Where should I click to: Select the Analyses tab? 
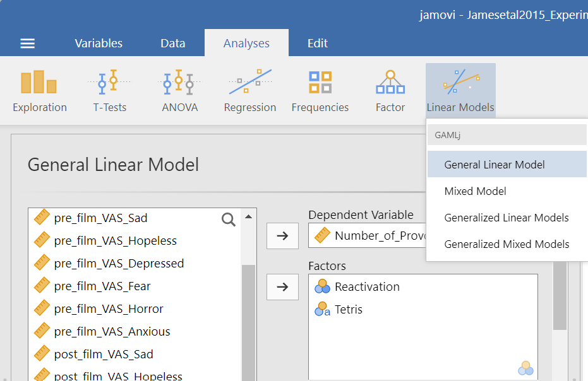point(246,43)
